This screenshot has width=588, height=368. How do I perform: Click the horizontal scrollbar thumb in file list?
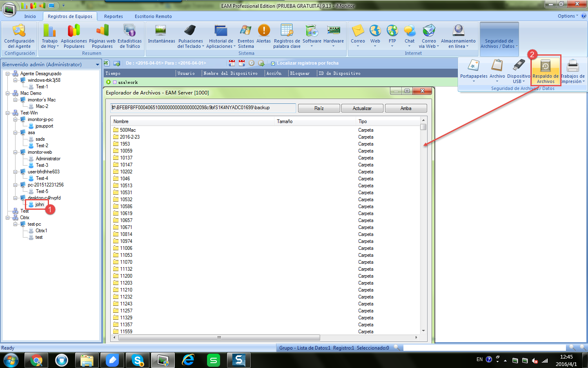tap(219, 338)
